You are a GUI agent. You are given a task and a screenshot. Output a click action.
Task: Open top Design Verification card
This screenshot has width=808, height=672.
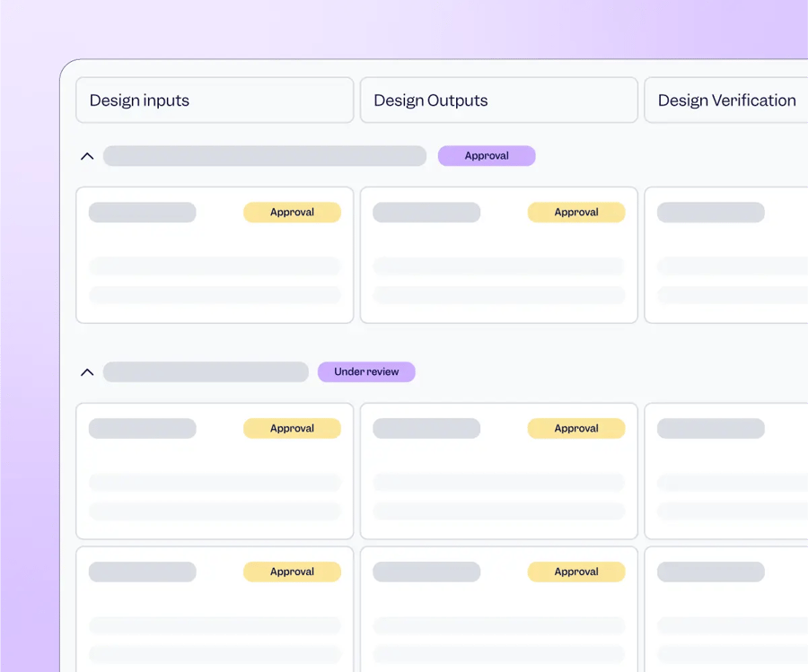pos(727,256)
